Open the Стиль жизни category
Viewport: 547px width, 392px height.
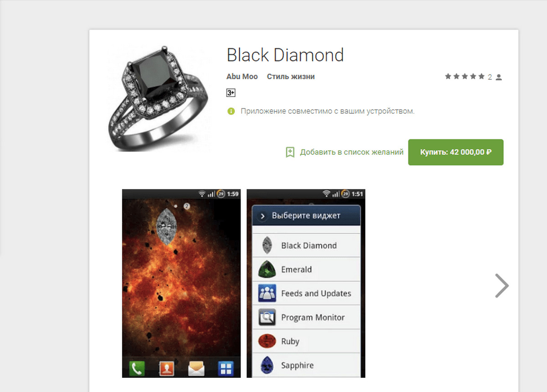tap(291, 76)
